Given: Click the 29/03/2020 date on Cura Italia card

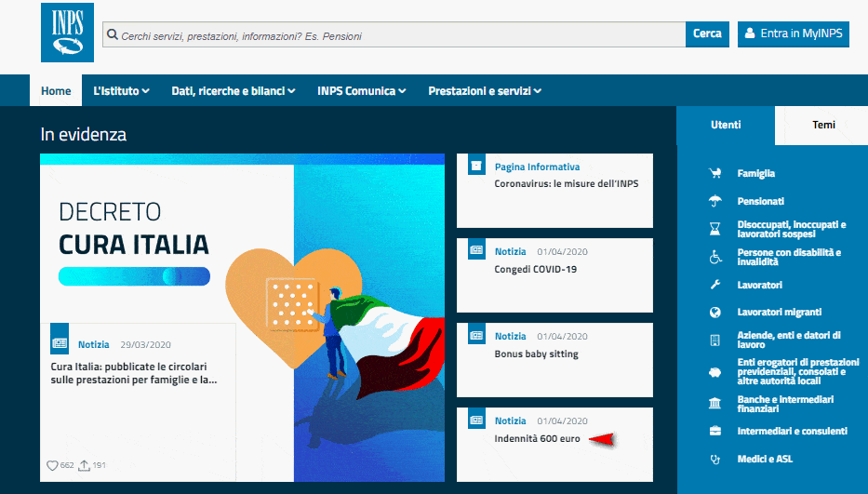Looking at the screenshot, I should (x=145, y=344).
